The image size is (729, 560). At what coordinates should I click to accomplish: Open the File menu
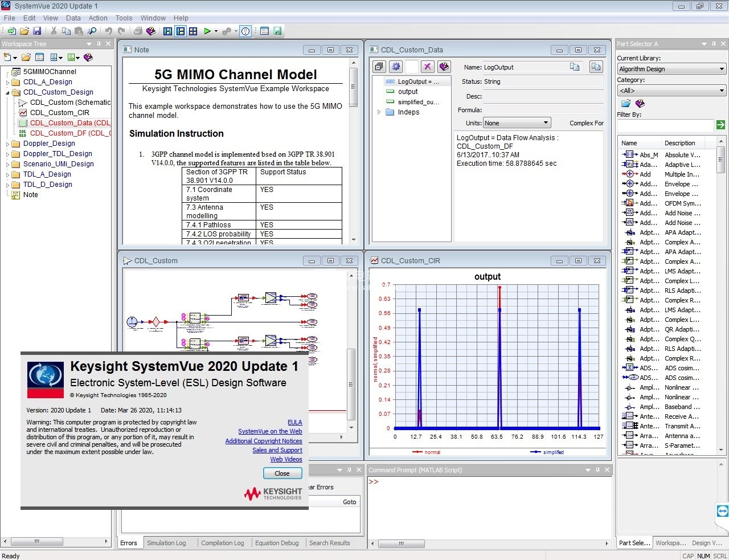coord(10,18)
